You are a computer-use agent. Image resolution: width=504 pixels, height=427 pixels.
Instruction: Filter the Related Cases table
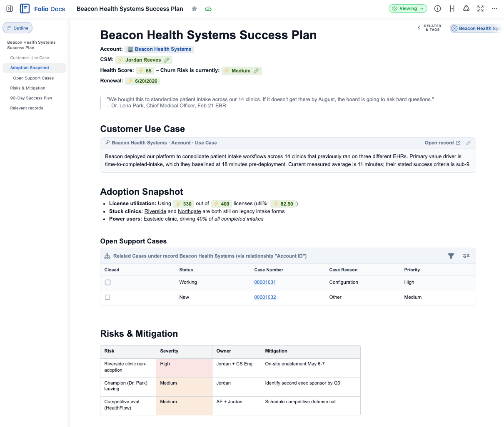tap(451, 256)
